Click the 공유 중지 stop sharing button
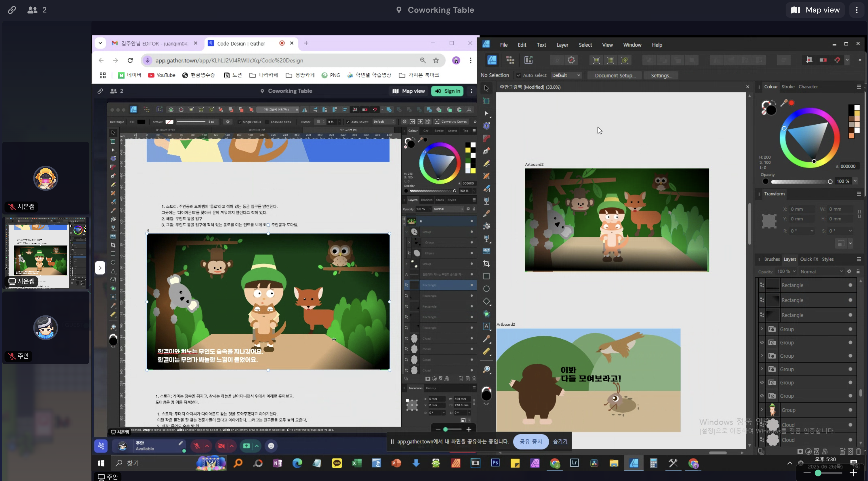Screen dimensions: 868x481 point(531,442)
